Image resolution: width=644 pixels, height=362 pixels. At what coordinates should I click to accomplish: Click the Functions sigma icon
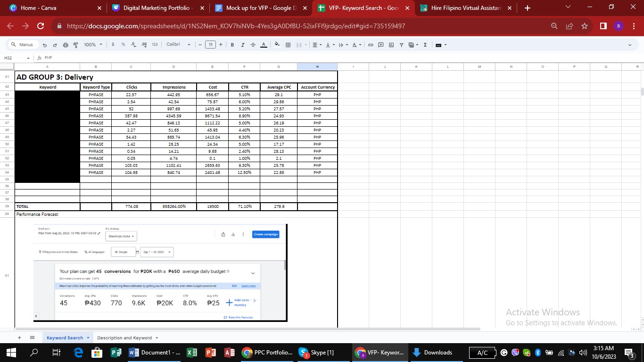(425, 45)
